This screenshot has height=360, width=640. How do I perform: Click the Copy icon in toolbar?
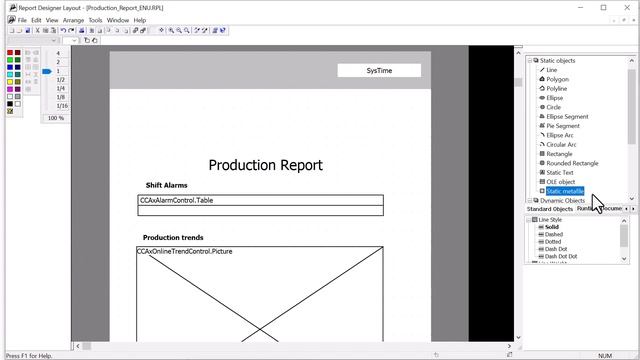[x=45, y=31]
